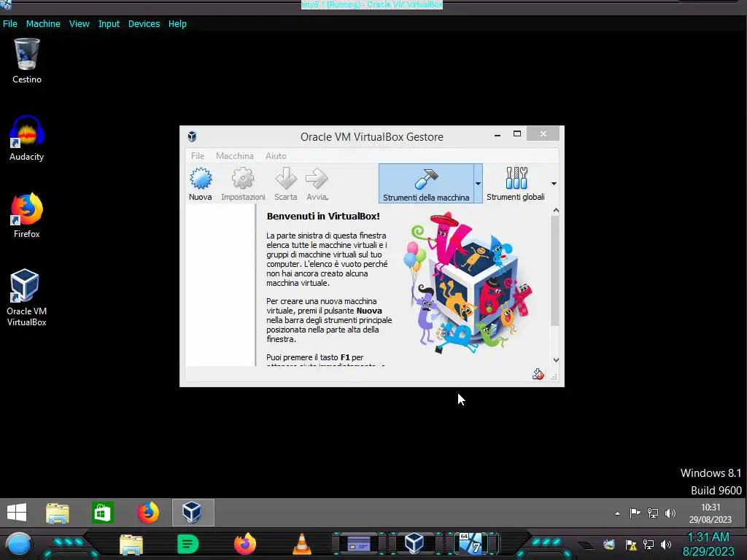
Task: Select the Audacity desktop shortcut
Action: pyautogui.click(x=27, y=138)
